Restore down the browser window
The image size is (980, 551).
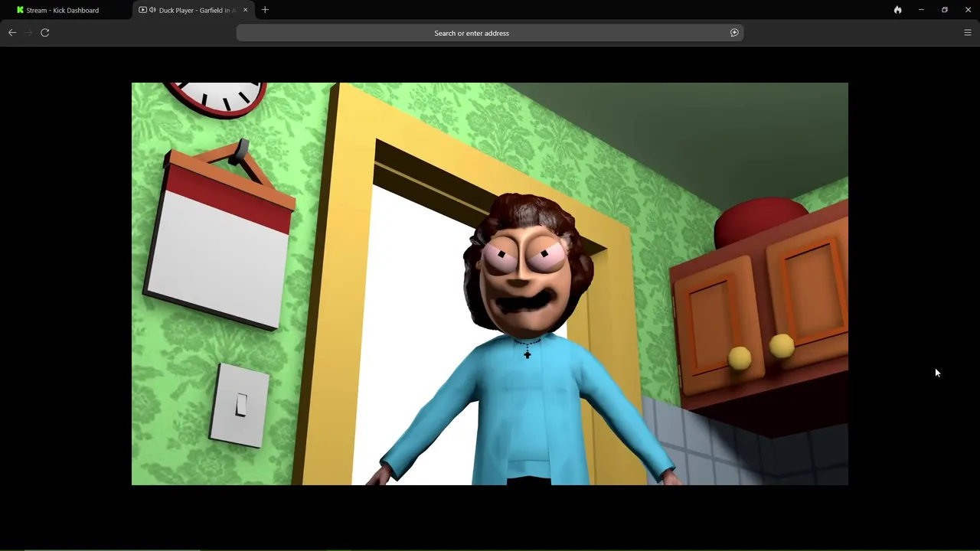[x=945, y=10]
